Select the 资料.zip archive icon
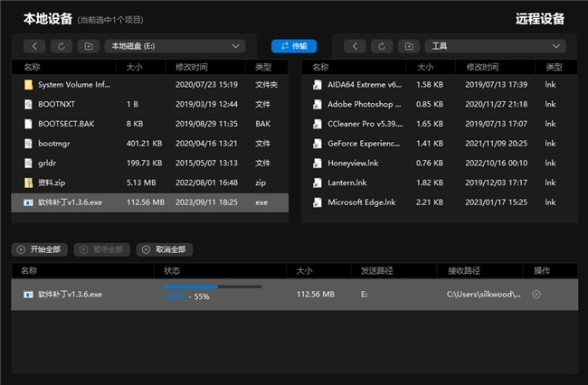Image resolution: width=588 pixels, height=385 pixels. [x=28, y=183]
